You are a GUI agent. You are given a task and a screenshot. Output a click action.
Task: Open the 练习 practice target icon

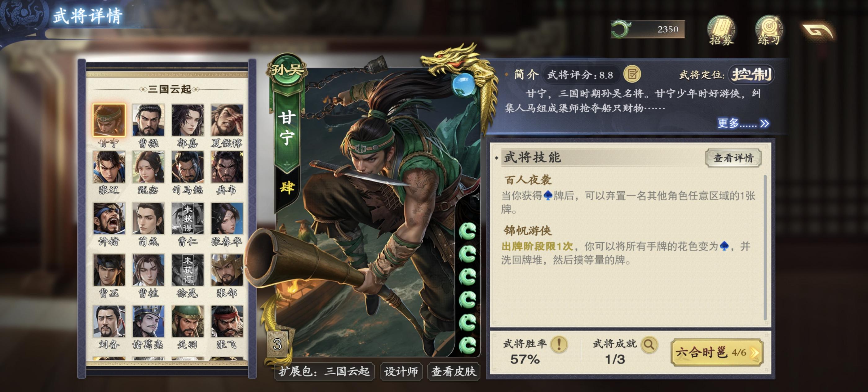[x=768, y=30]
